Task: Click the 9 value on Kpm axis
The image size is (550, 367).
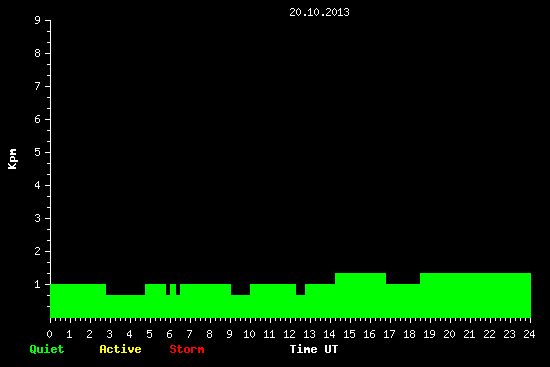Action: [x=38, y=20]
